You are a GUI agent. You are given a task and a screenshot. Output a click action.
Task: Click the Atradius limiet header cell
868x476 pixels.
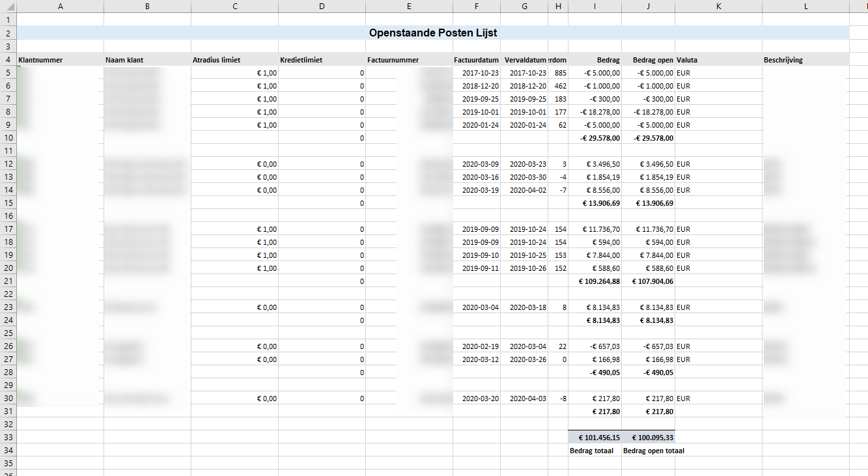pos(235,59)
